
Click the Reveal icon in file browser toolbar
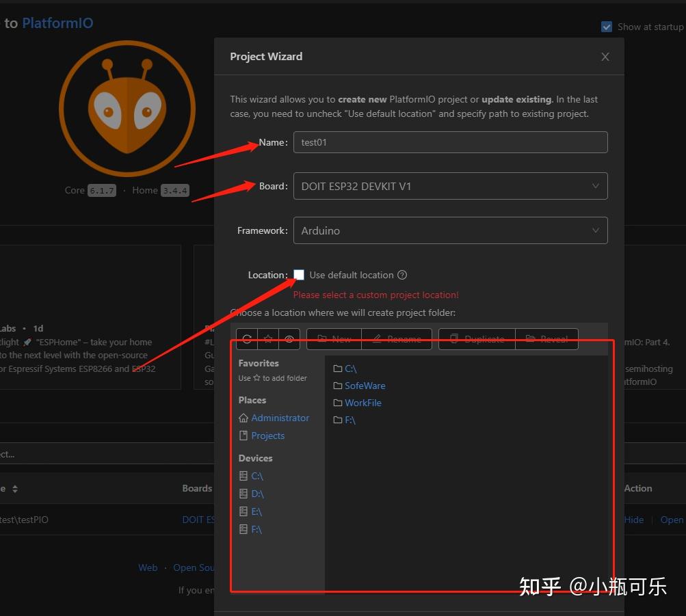point(546,339)
